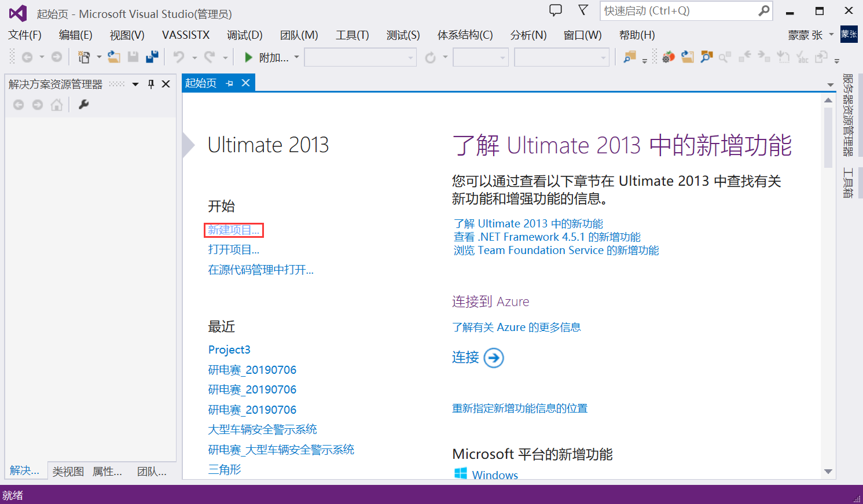
Task: Expand the dropdown next to the New Project icon
Action: click(99, 57)
